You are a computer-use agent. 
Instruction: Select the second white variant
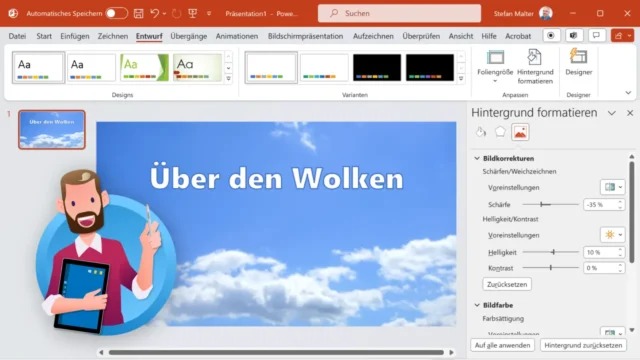(324, 67)
